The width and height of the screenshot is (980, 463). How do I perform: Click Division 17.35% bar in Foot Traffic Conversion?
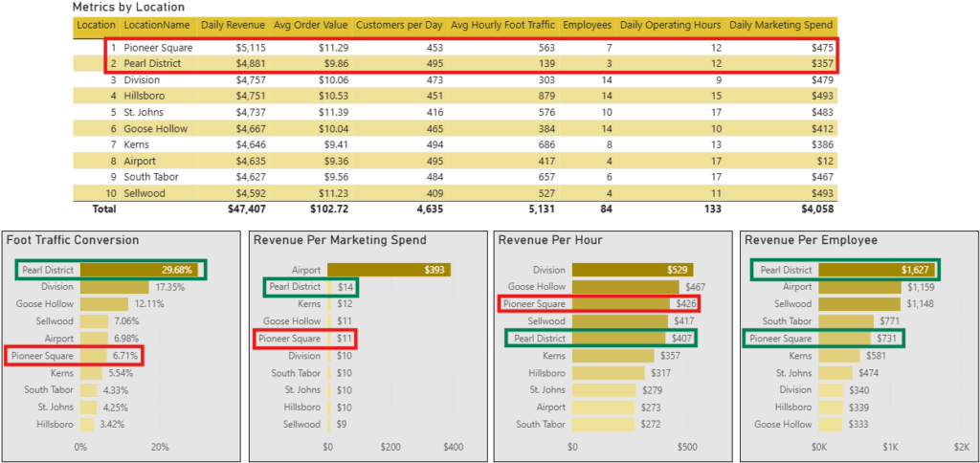coord(115,287)
